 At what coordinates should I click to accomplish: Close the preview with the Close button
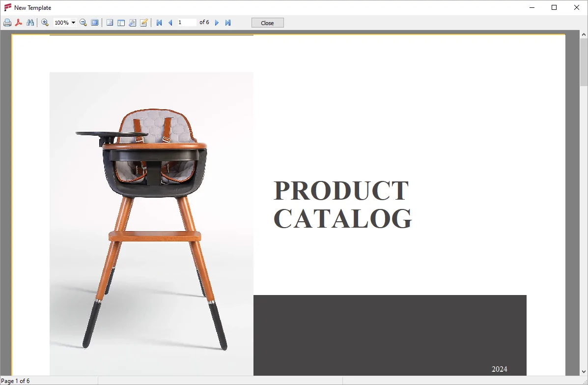tap(267, 22)
